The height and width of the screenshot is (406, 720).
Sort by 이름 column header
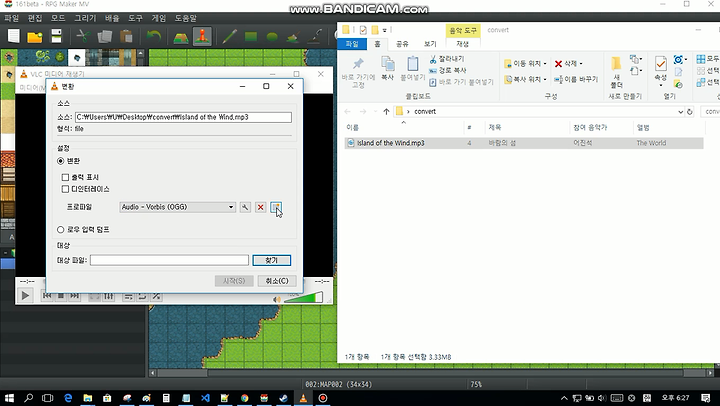[x=353, y=128]
